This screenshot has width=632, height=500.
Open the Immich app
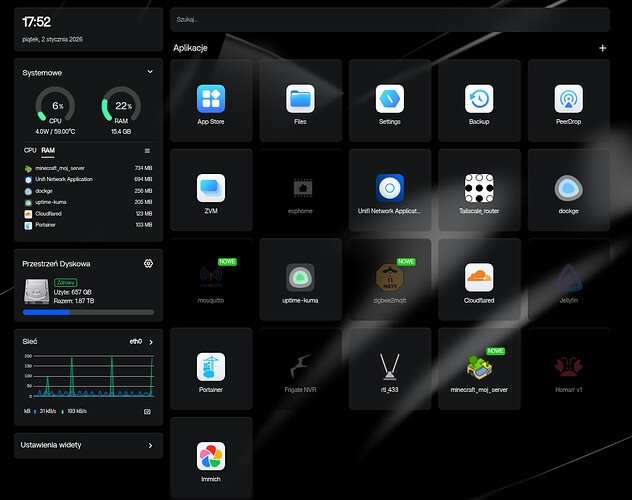pyautogui.click(x=211, y=456)
